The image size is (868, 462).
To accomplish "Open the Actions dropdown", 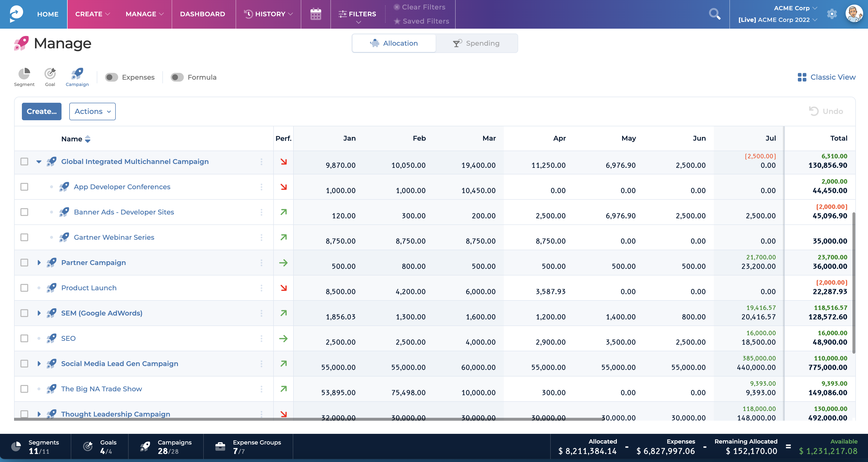I will [x=92, y=111].
